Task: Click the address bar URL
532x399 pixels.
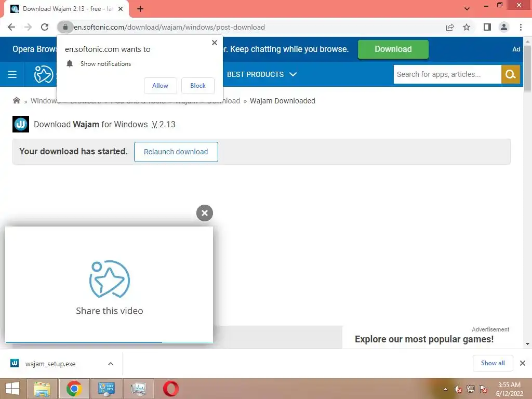Action: tap(169, 27)
